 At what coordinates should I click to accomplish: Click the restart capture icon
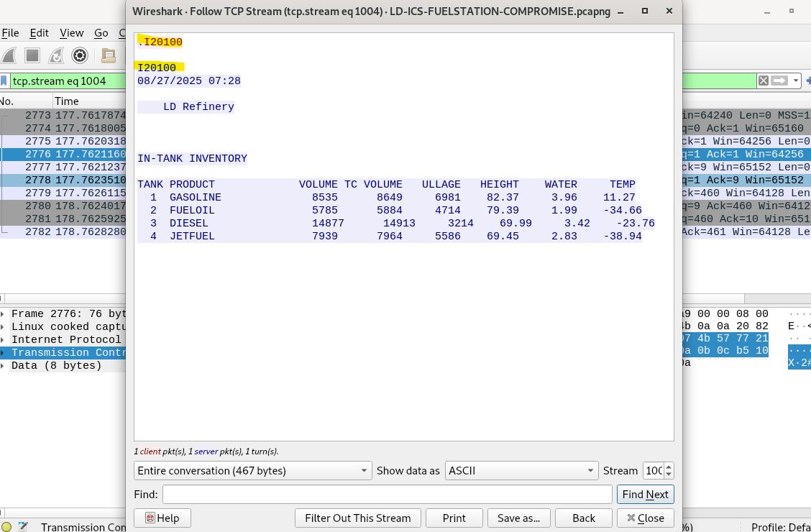[55, 55]
